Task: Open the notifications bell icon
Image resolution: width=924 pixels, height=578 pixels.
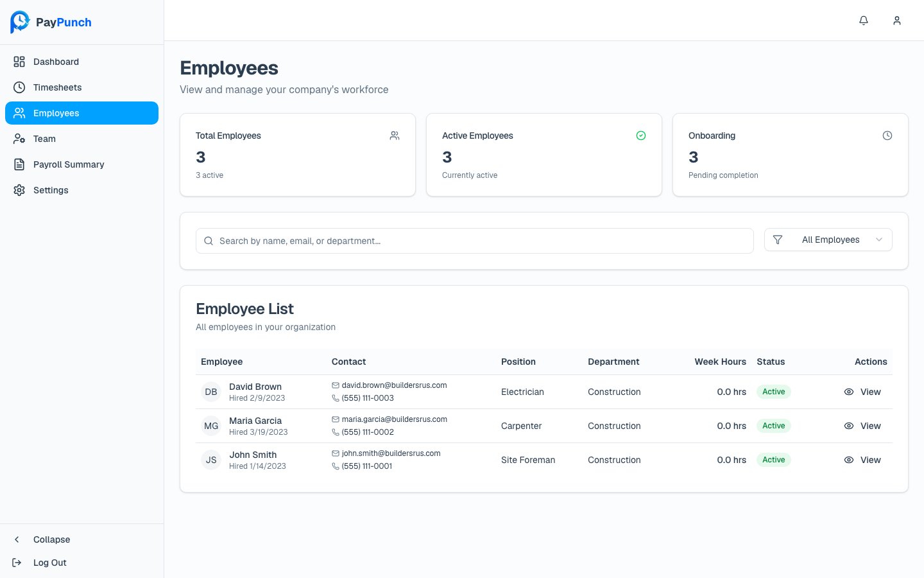Action: [864, 21]
